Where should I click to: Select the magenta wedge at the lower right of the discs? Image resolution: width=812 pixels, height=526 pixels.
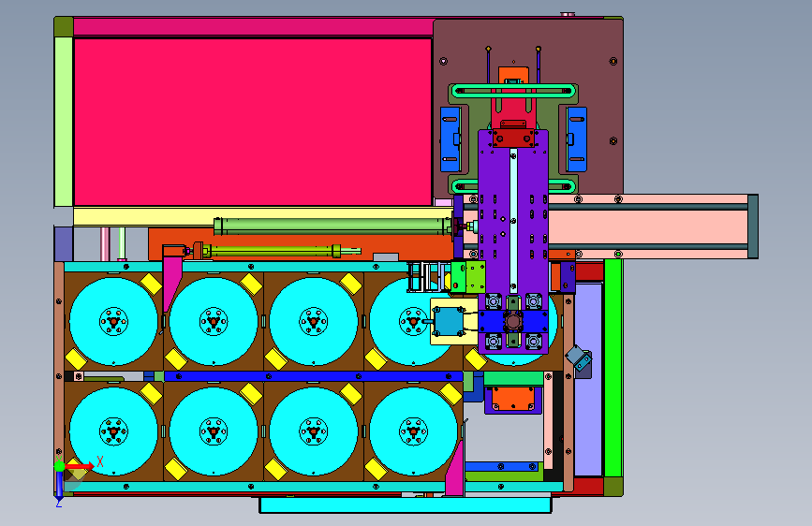[x=456, y=471]
